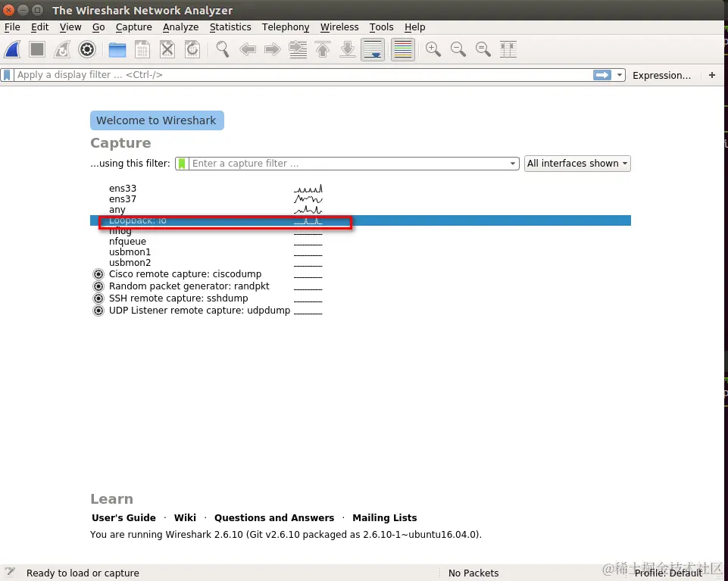Add a display filter button plus

click(x=712, y=75)
